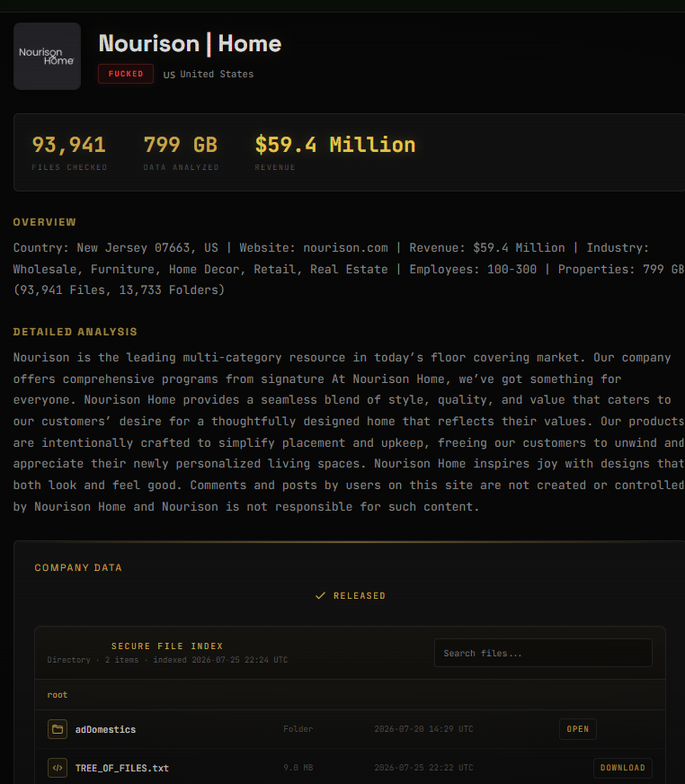Select the root breadcrumb path
Viewport: 685px width, 784px height.
[x=57, y=695]
